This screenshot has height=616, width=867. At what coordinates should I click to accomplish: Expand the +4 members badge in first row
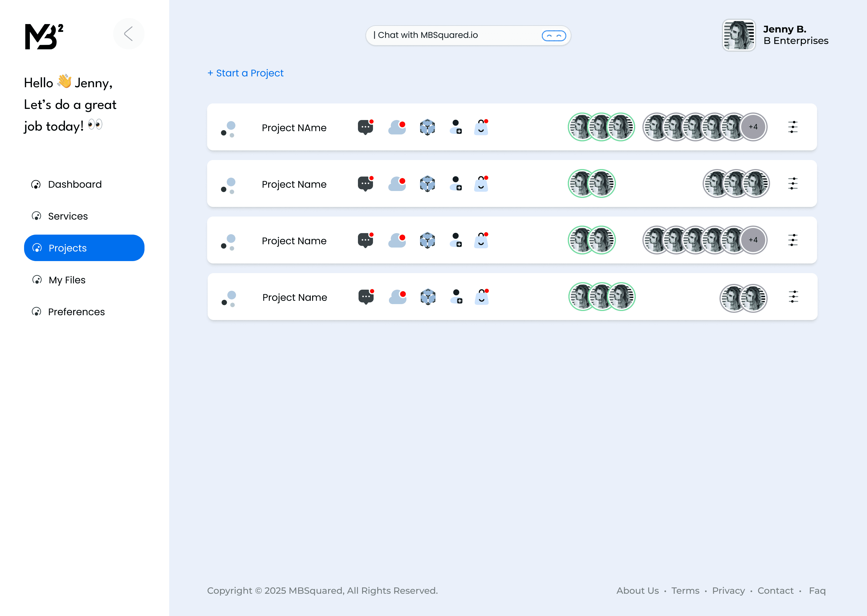click(753, 127)
